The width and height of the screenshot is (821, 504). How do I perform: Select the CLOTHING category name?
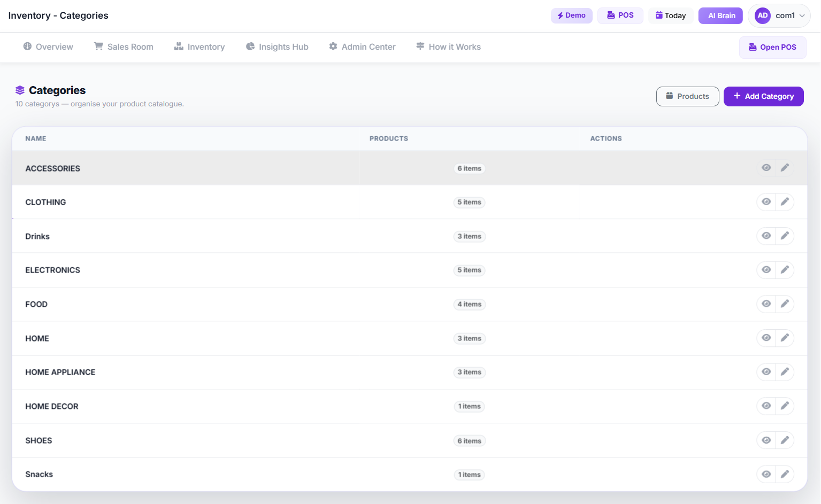tap(45, 202)
